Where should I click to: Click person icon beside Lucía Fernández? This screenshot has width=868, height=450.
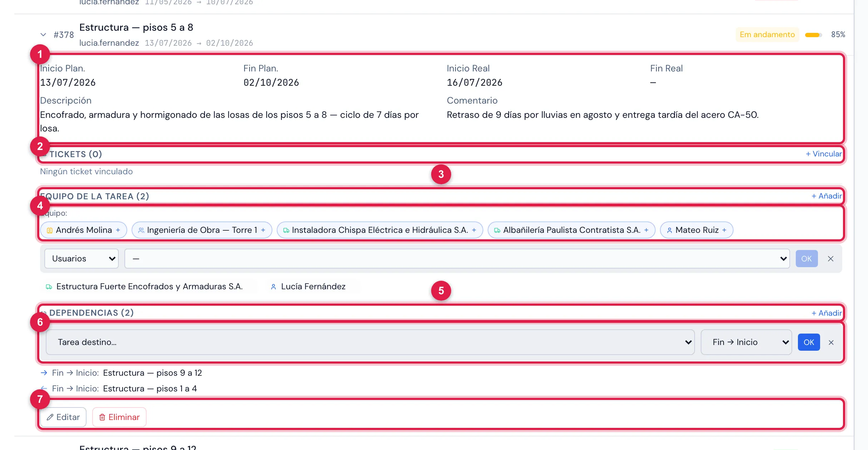coord(273,287)
